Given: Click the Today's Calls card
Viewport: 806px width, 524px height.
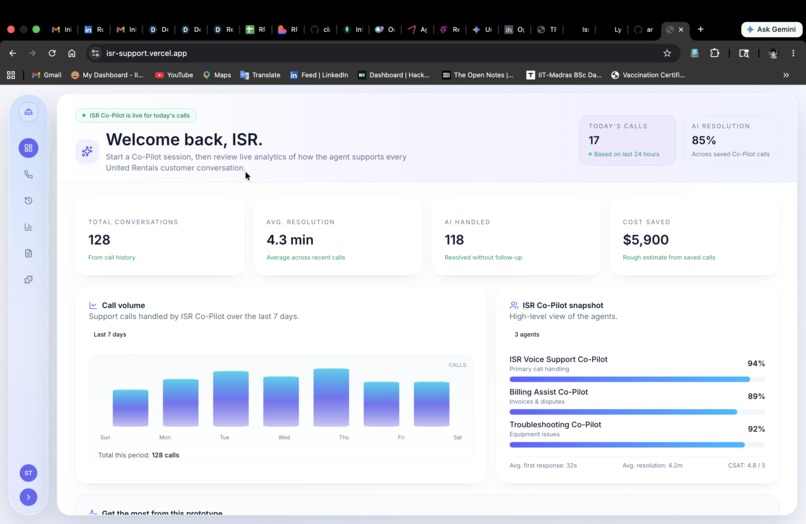Looking at the screenshot, I should [627, 140].
